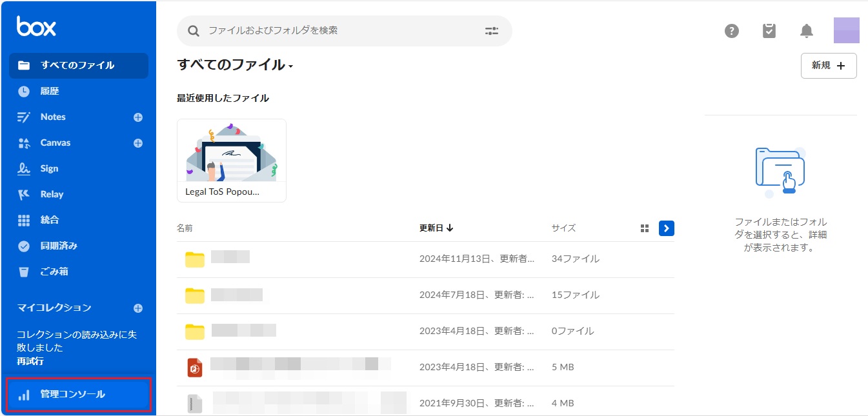868x416 pixels.
Task: Open the help question mark icon
Action: click(x=731, y=31)
